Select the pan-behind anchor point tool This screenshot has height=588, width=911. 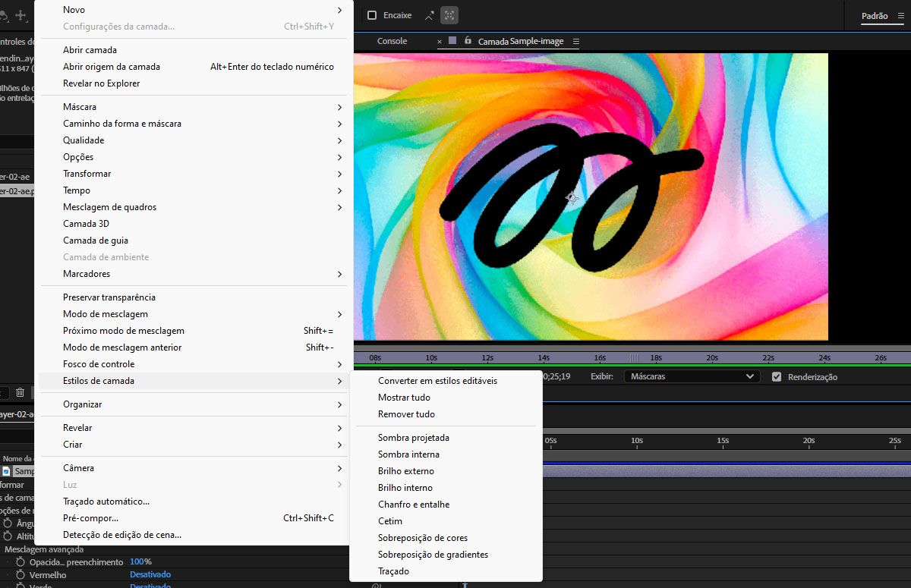(x=20, y=15)
